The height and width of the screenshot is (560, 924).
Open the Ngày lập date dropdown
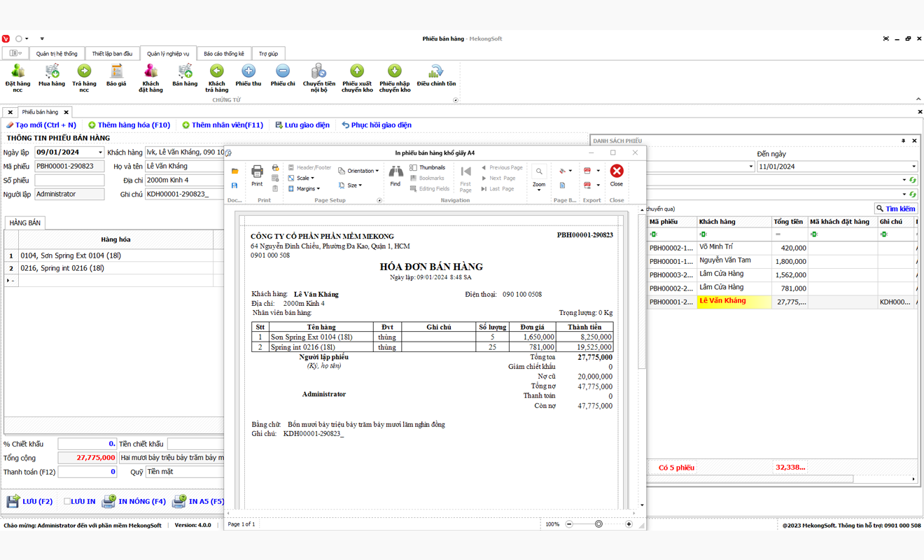(x=100, y=153)
